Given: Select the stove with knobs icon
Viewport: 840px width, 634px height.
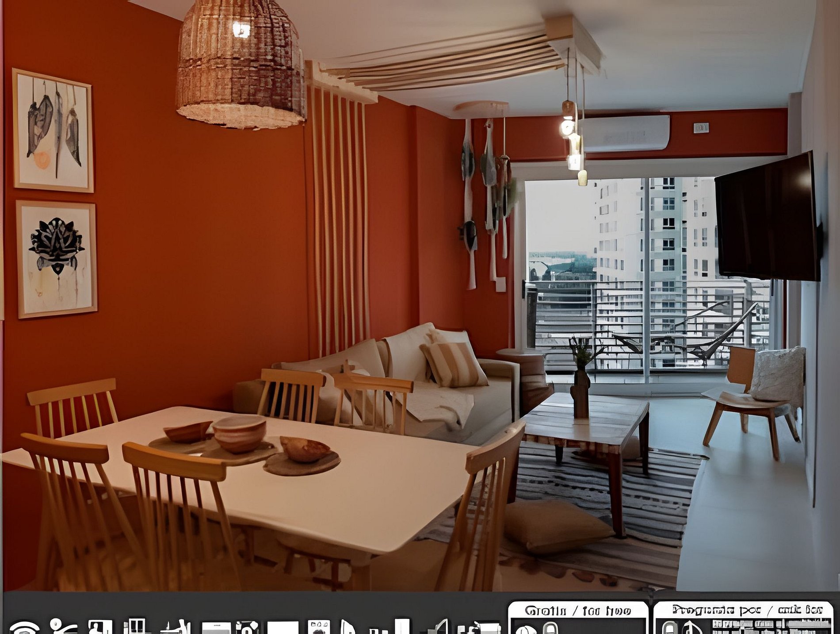Looking at the screenshot, I should click(x=319, y=627).
